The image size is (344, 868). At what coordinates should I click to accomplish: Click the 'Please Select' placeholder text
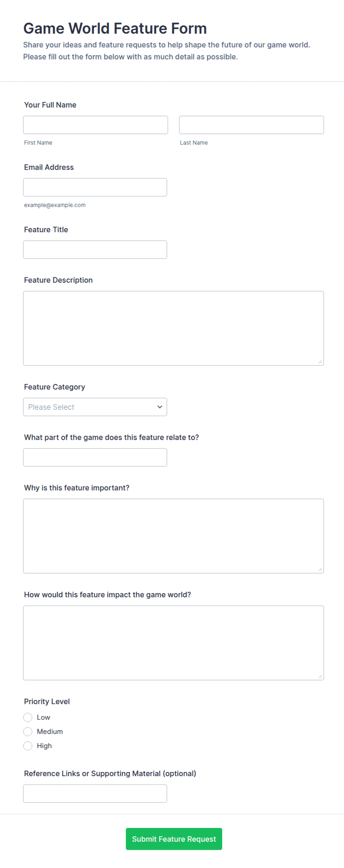coord(51,407)
